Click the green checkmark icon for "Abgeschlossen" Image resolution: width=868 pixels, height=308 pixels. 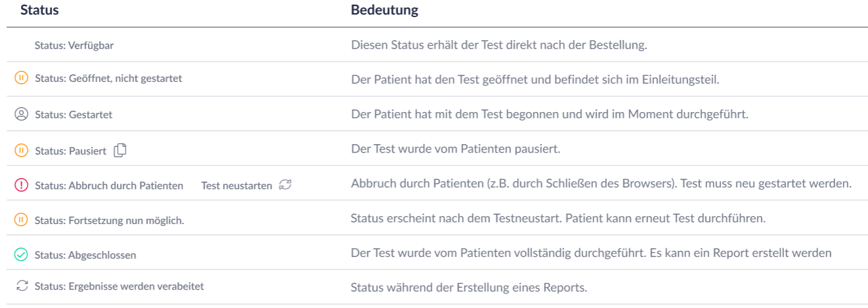21,254
